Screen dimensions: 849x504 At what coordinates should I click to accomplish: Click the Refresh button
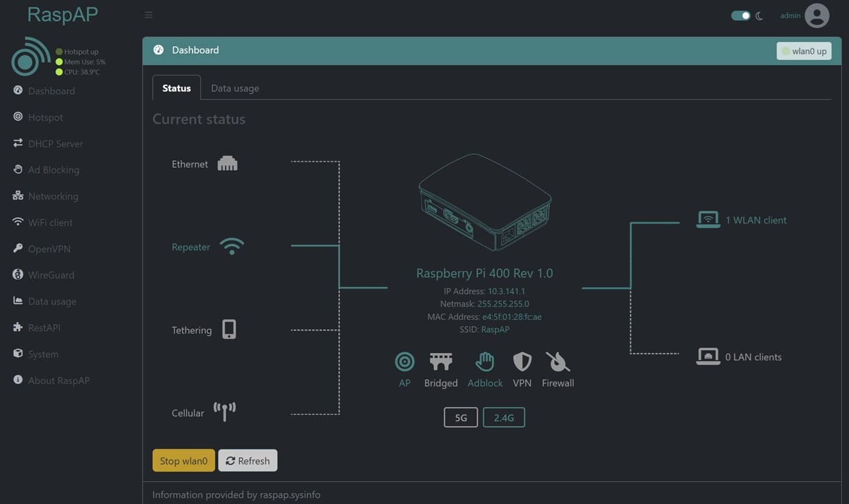click(x=247, y=461)
